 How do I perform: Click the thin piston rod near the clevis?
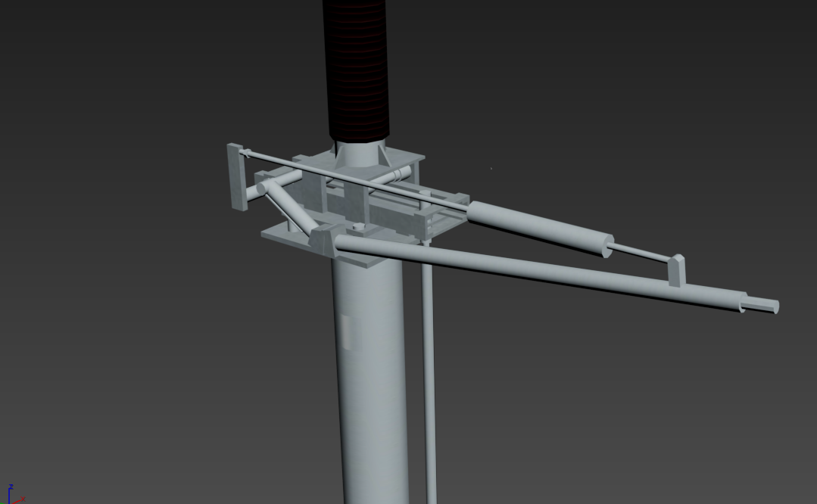point(640,252)
